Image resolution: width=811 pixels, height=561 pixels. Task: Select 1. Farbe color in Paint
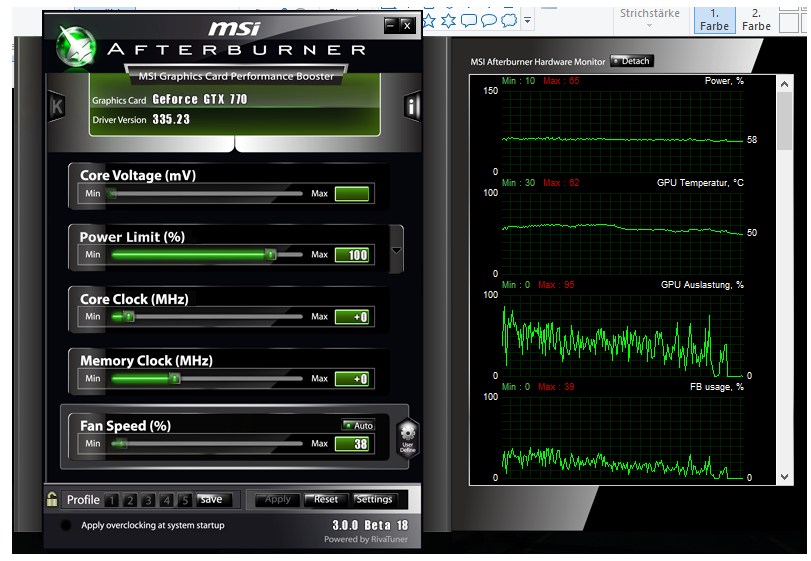[714, 20]
